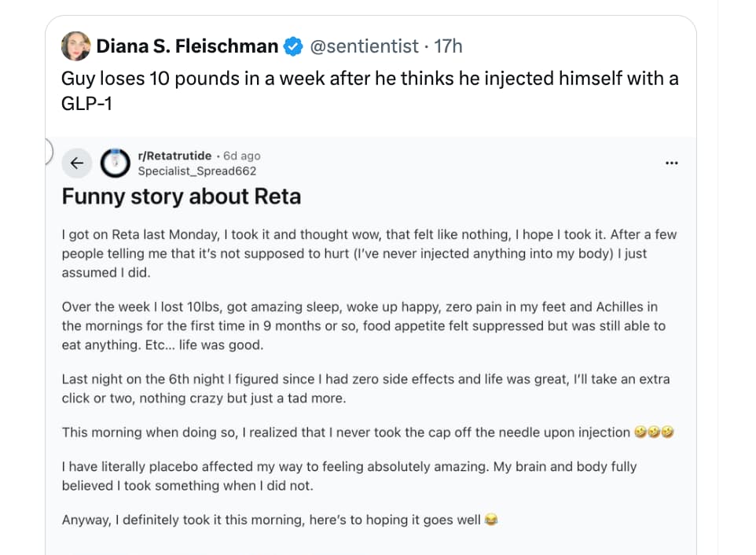The height and width of the screenshot is (555, 756).
Task: Click the paragraph "I have literally placebo affected"
Action: coord(349,476)
